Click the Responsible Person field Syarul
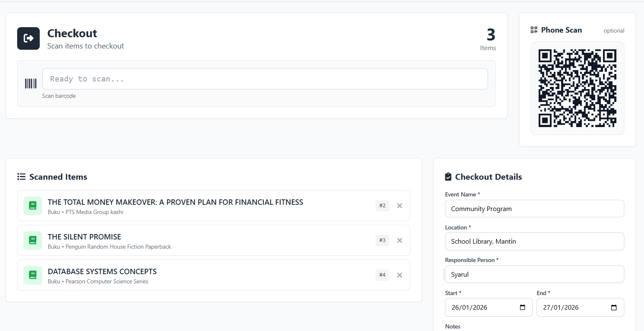The height and width of the screenshot is (331, 644). pyautogui.click(x=534, y=274)
